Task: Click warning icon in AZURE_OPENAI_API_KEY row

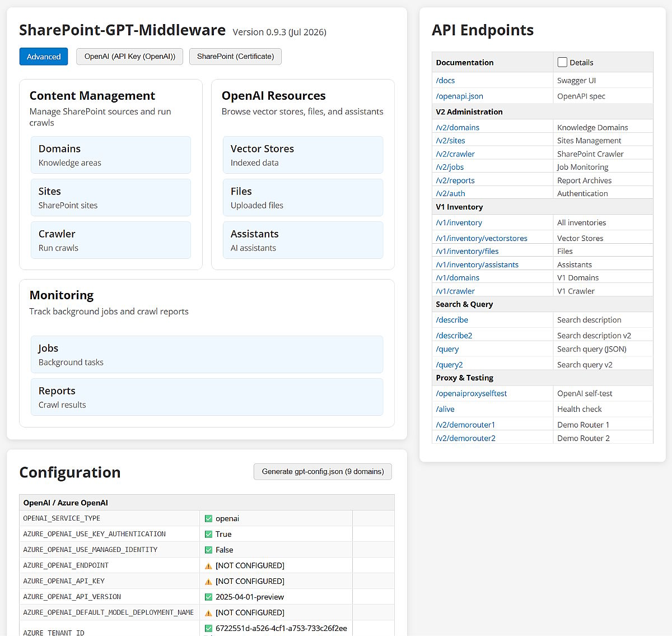Action: (x=208, y=582)
